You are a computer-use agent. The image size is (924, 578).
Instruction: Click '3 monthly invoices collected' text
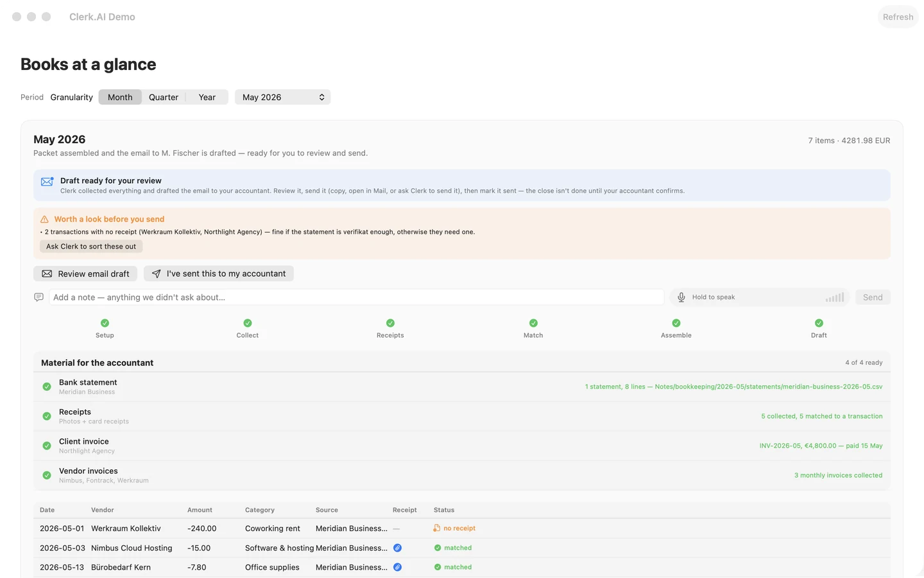(838, 475)
